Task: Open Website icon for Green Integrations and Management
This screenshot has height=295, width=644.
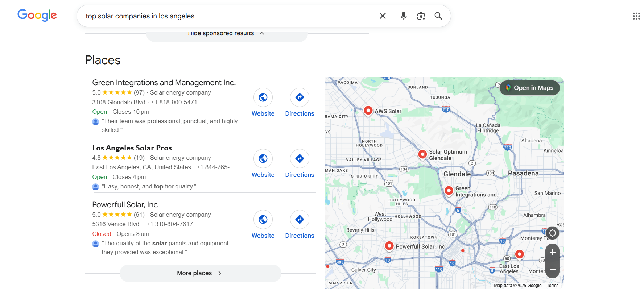Action: click(x=263, y=97)
